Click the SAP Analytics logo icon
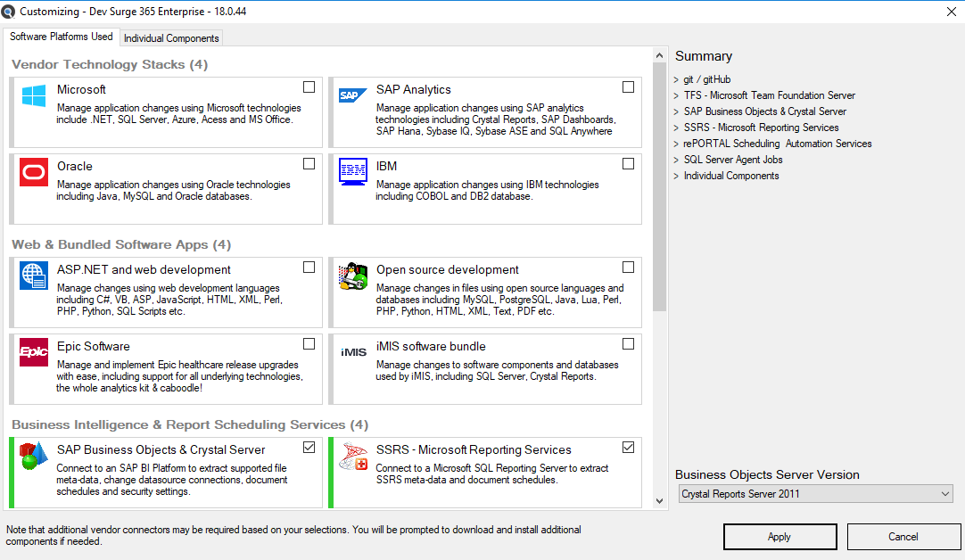 click(x=352, y=95)
